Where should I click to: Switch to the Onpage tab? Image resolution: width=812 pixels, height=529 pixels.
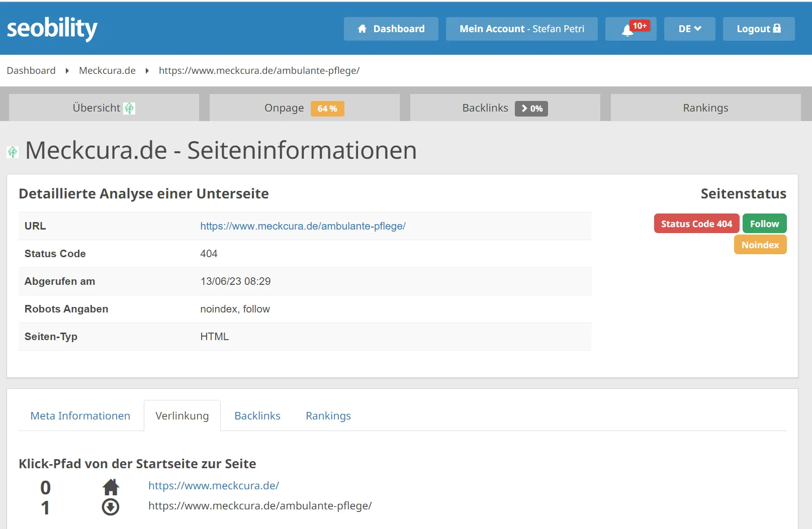pos(305,108)
